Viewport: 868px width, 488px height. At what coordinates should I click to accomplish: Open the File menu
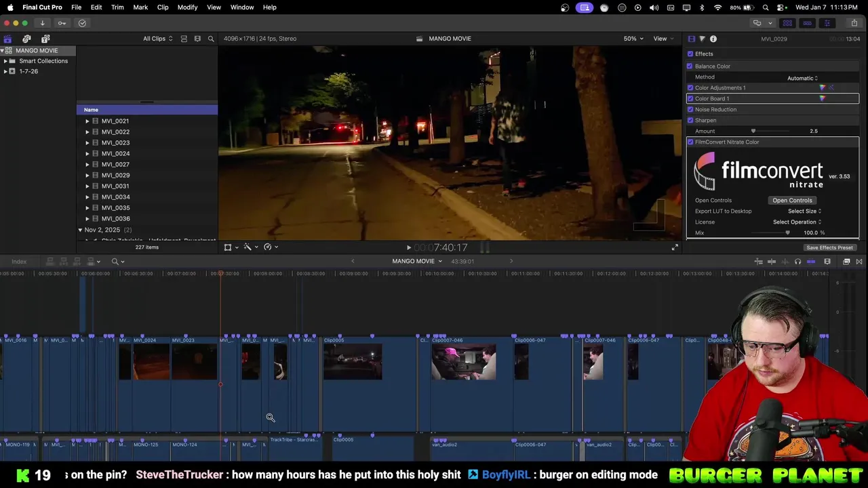[x=77, y=7]
